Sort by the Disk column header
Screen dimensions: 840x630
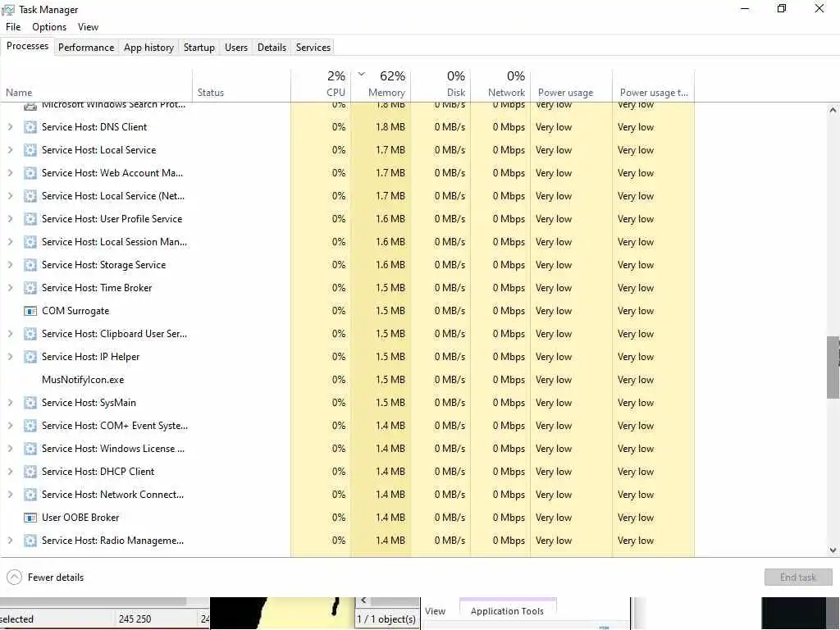point(441,85)
